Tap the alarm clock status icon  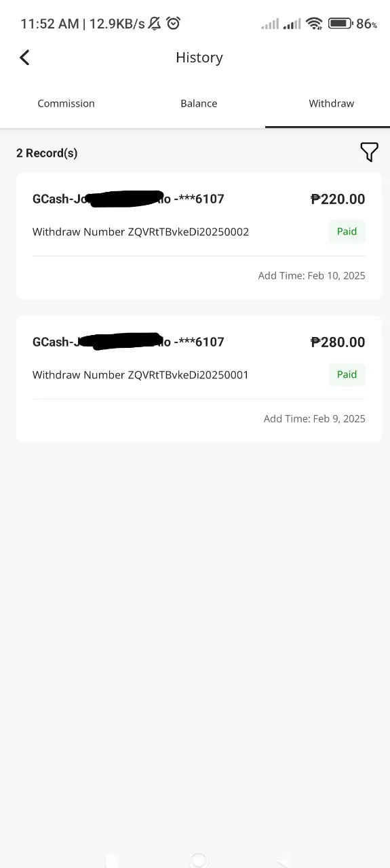tap(174, 24)
